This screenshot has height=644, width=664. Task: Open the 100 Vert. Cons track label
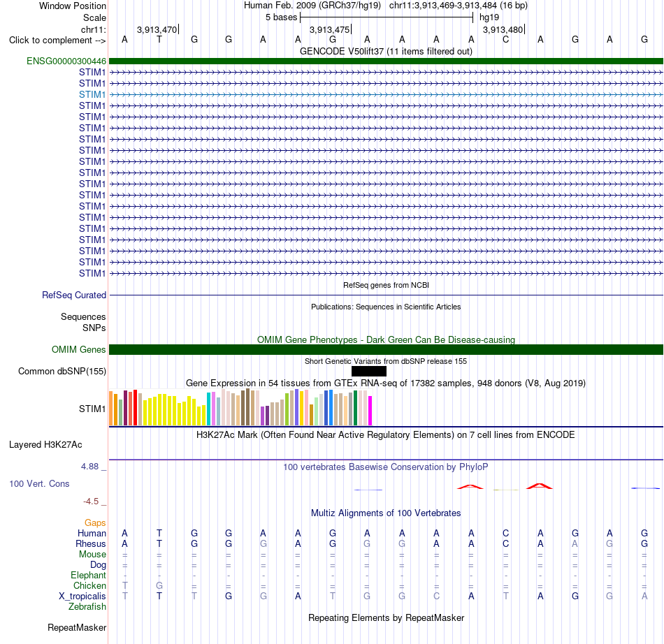pos(39,483)
